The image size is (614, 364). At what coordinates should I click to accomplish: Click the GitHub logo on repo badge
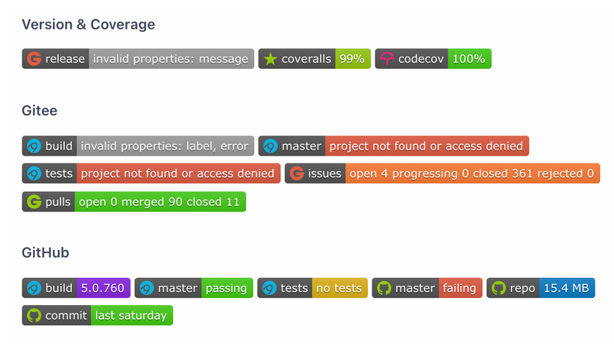(498, 288)
